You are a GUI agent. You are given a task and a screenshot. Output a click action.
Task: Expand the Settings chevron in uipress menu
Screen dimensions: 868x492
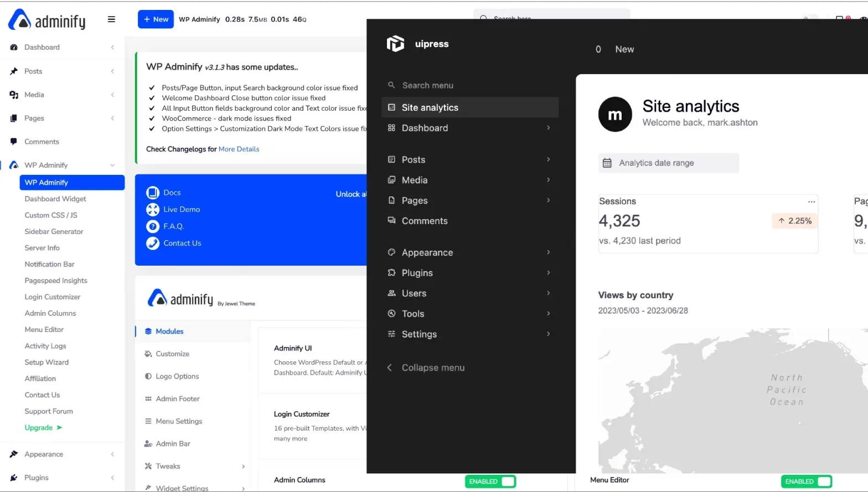(549, 334)
